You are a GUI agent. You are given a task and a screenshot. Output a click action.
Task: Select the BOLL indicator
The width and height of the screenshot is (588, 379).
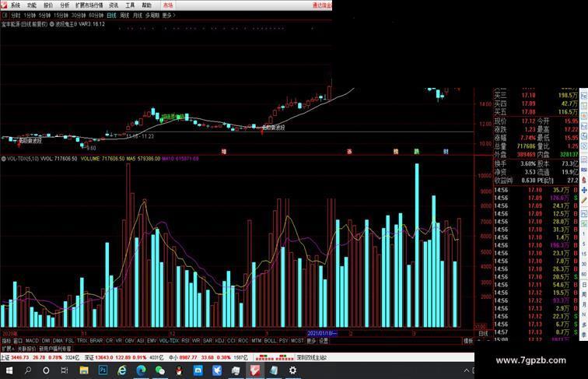point(270,341)
